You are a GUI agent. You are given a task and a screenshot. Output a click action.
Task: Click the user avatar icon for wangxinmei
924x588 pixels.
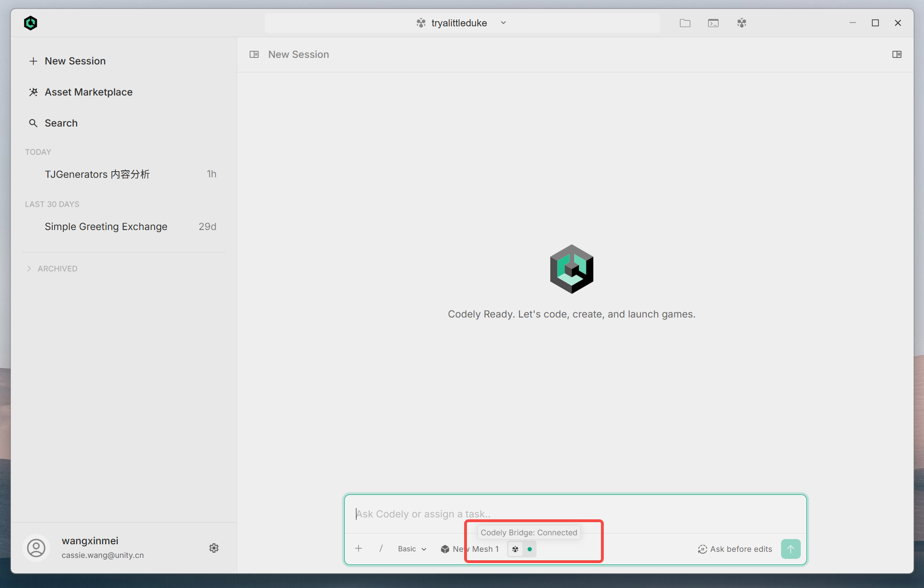pos(36,548)
